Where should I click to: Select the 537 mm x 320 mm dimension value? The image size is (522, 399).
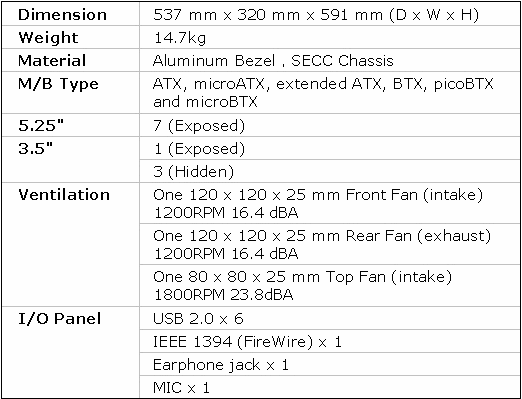pyautogui.click(x=316, y=15)
